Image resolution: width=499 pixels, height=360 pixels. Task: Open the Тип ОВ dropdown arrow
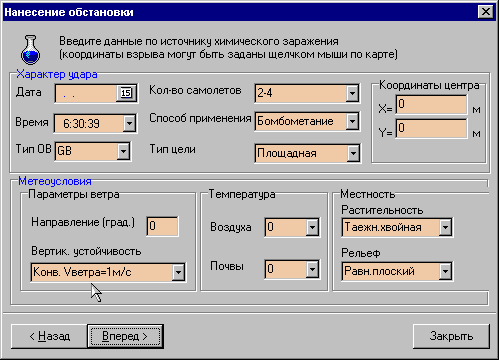tap(123, 151)
